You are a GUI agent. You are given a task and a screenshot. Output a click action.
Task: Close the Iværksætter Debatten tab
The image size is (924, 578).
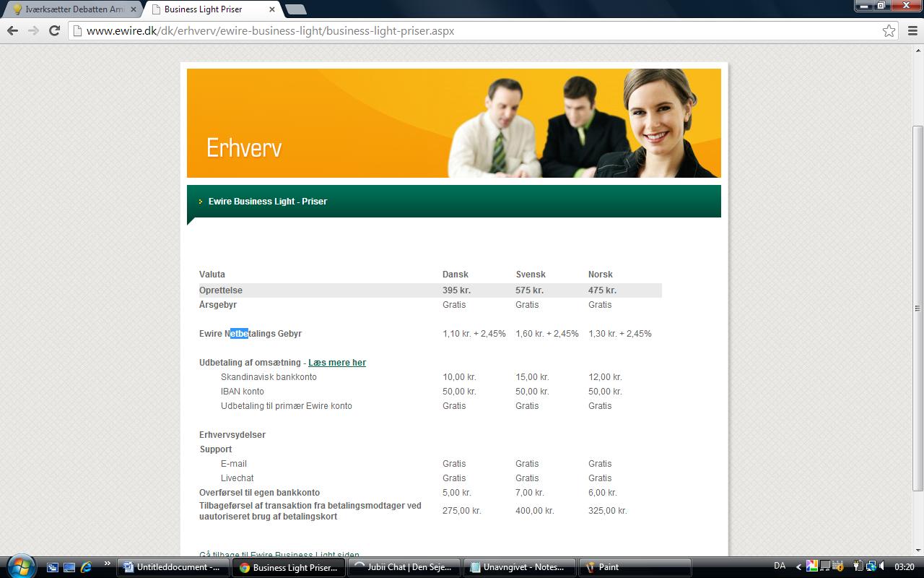[133, 9]
